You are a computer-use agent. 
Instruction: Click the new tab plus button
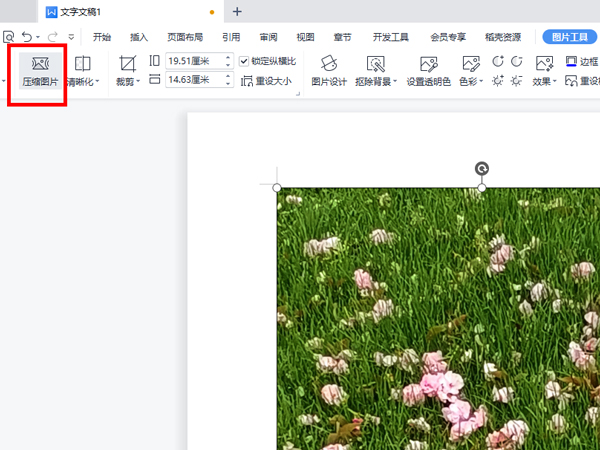237,11
